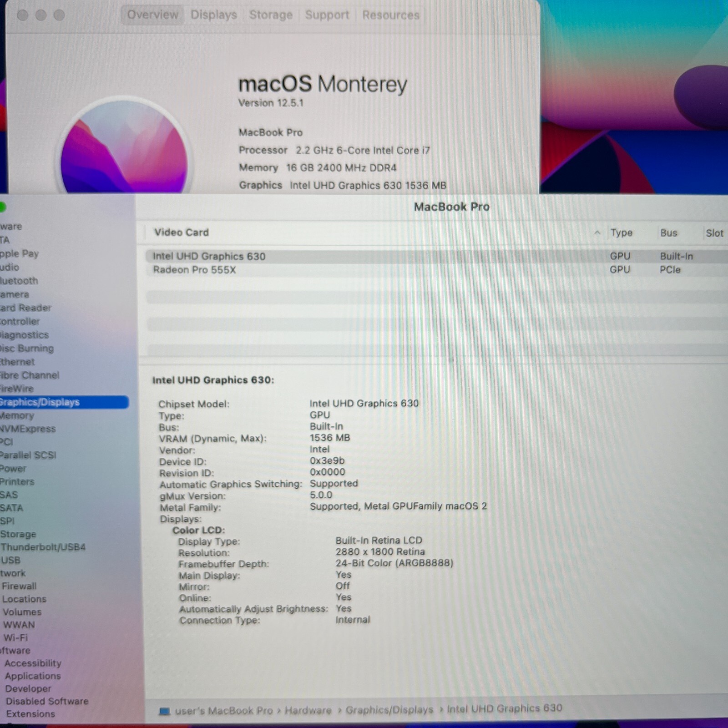
Task: Sort by Slot column header
Action: point(714,233)
